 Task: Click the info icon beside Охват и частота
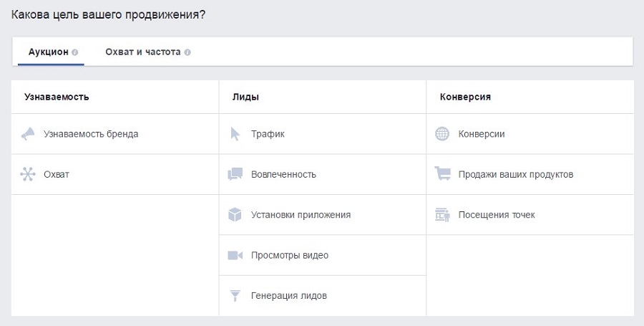click(187, 53)
